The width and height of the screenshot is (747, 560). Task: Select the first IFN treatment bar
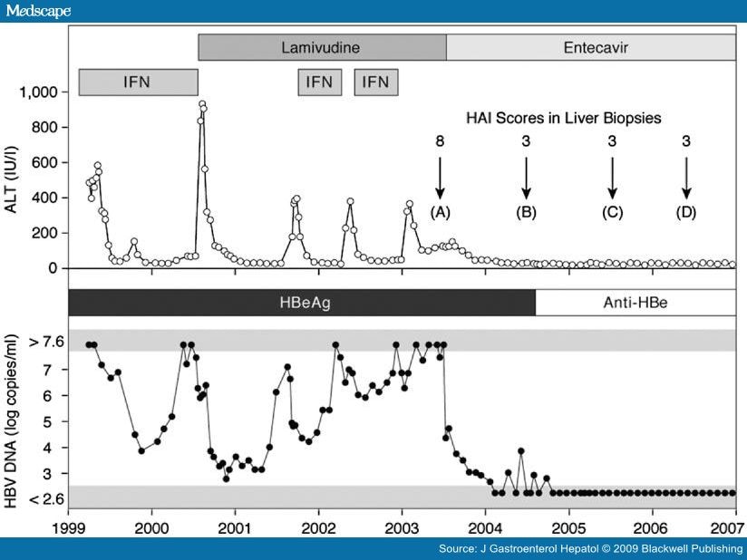tap(138, 81)
